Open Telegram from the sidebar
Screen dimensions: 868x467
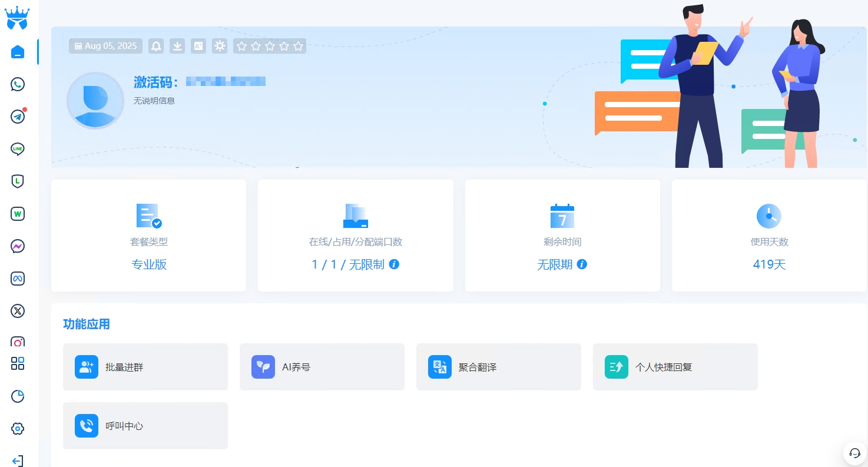tap(18, 117)
